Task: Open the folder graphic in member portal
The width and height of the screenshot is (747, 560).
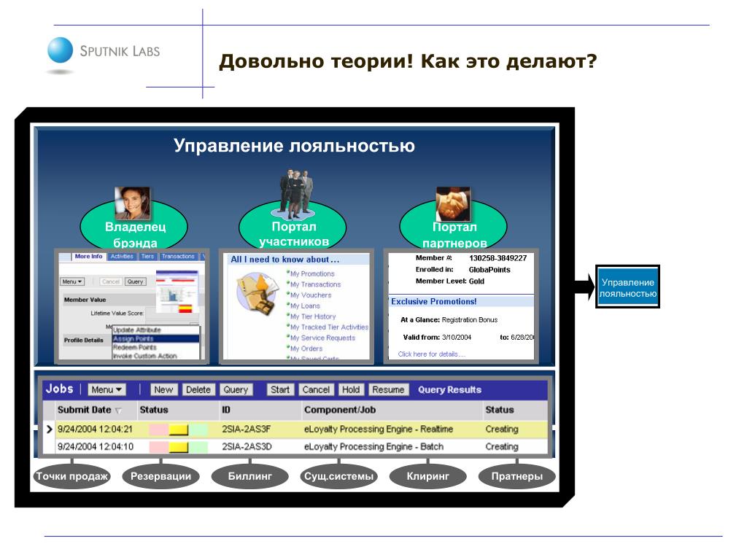Action: click(x=258, y=292)
